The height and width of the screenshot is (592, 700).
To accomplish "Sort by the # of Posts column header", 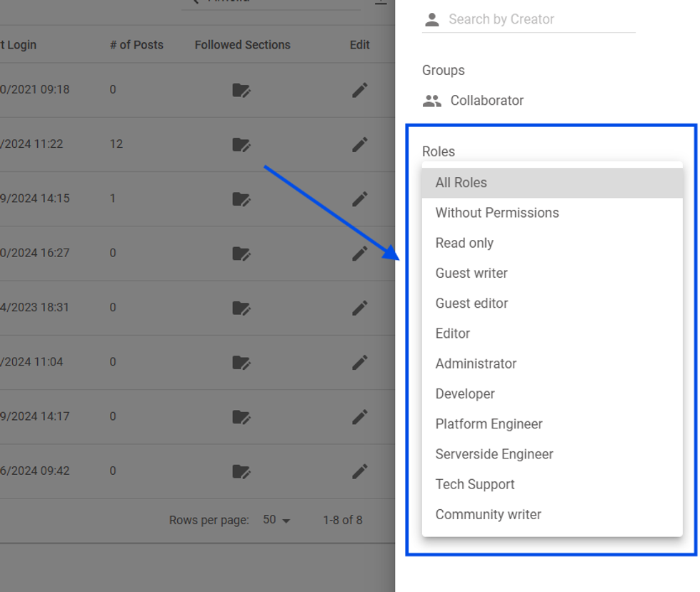I will (x=136, y=45).
